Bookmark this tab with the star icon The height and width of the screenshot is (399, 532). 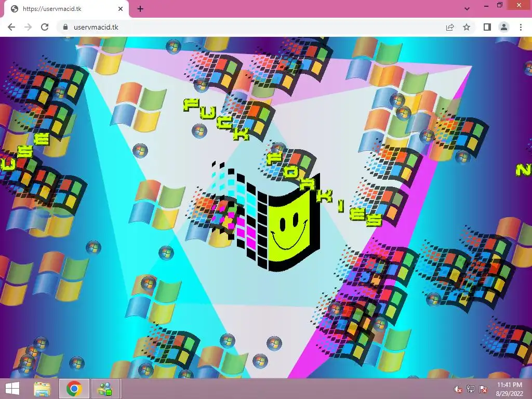click(467, 27)
